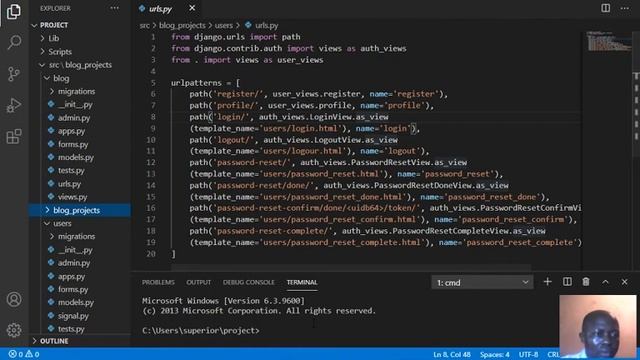Click the code minimap preview
This screenshot has width=640, height=360.
coord(609,41)
